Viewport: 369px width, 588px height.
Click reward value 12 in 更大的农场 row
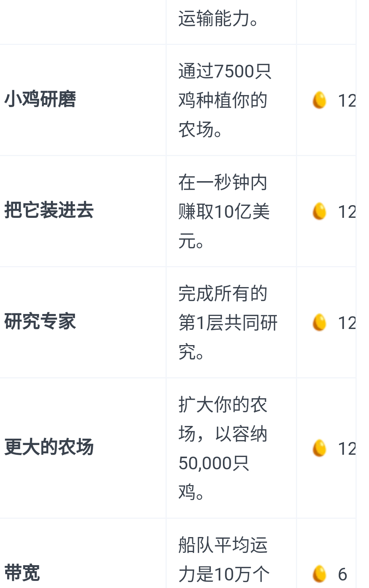347,449
